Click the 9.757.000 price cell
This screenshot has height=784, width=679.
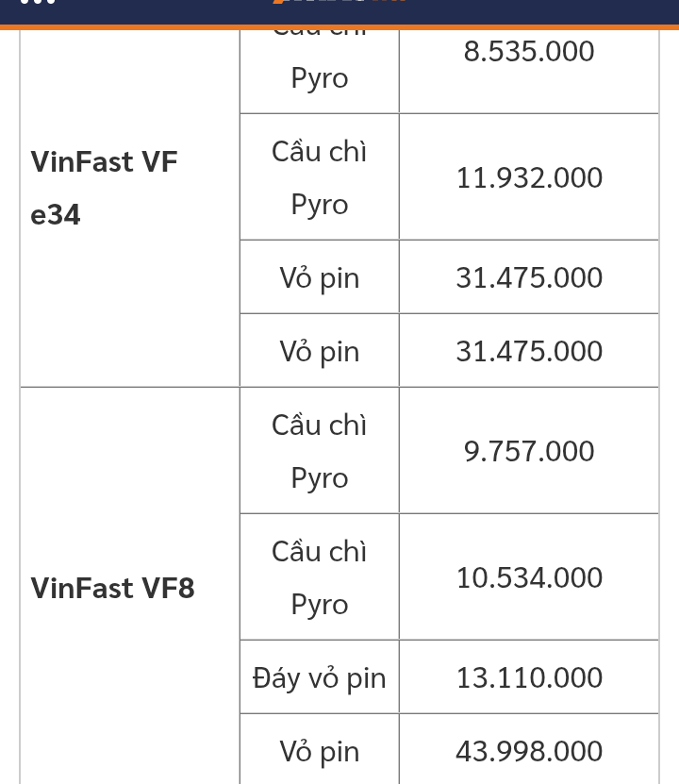(529, 451)
